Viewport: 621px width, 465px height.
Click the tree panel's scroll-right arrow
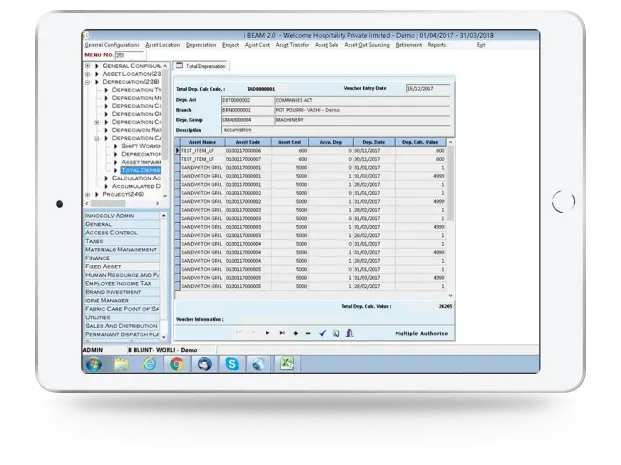(x=157, y=204)
